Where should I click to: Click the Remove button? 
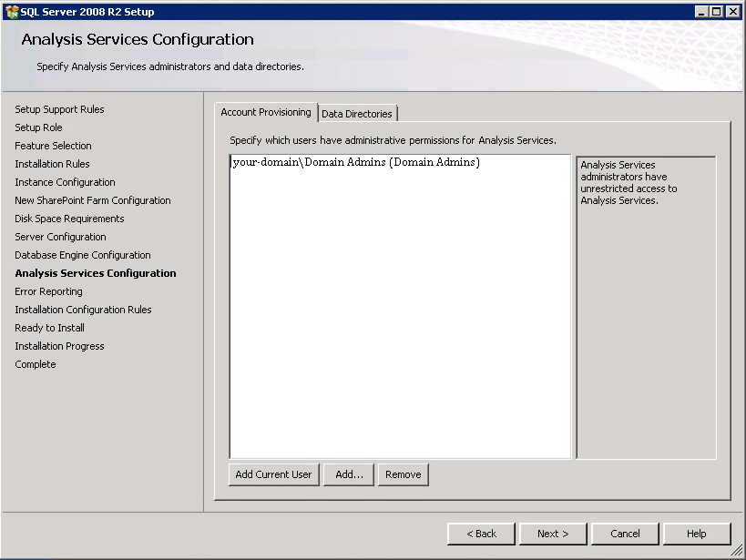403,474
